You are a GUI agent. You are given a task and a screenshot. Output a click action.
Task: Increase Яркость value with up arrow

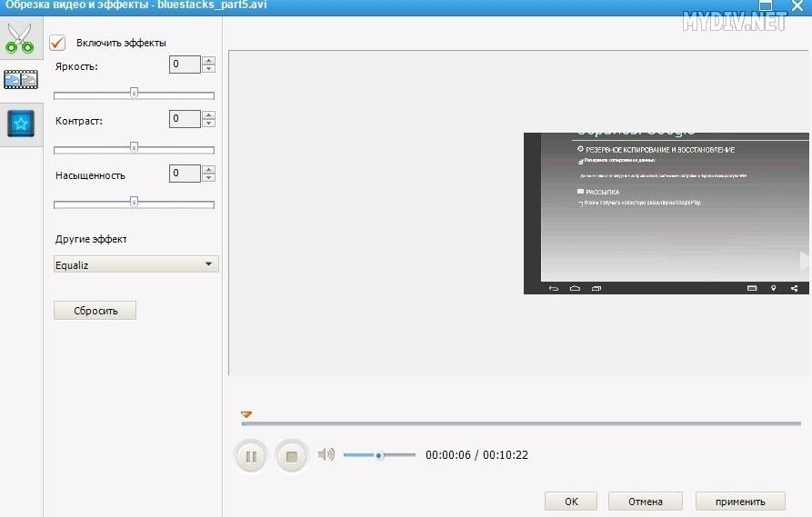209,60
